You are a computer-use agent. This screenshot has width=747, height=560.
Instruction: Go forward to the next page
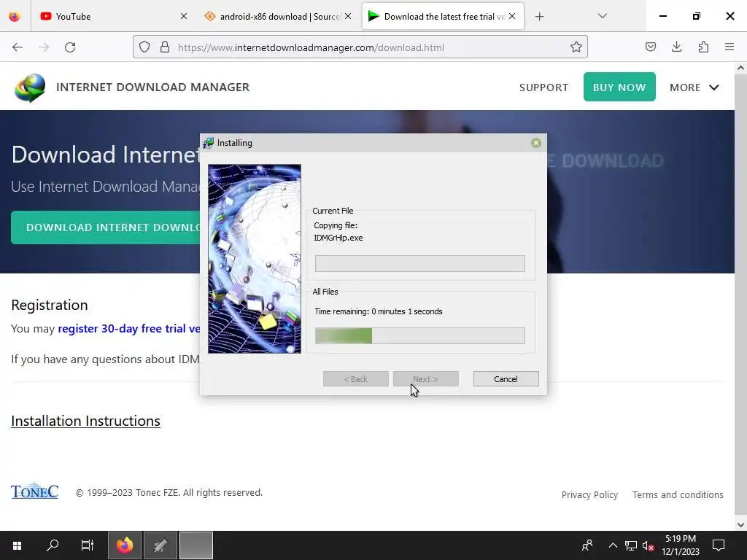pos(44,47)
